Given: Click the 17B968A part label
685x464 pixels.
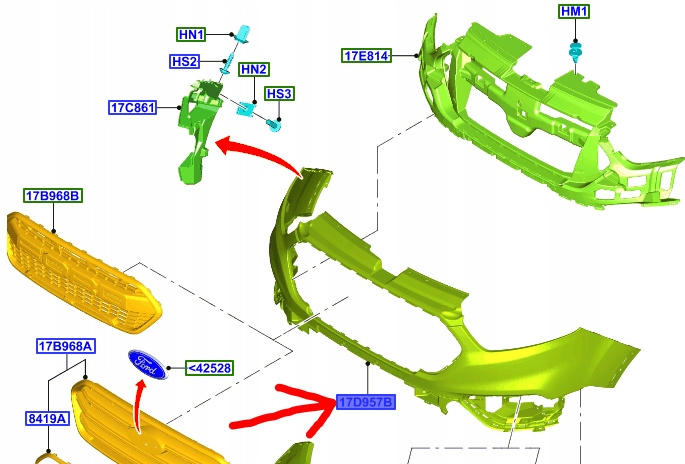Looking at the screenshot, I should [66, 346].
